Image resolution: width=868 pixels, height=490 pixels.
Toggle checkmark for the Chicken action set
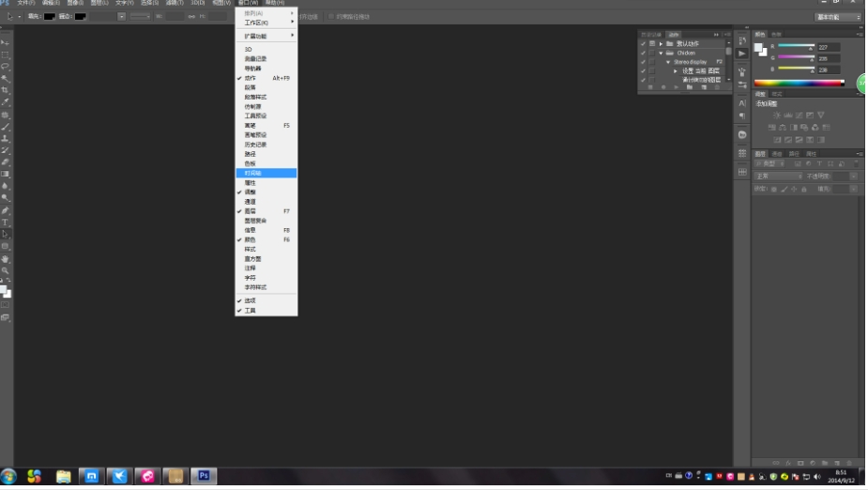(x=643, y=53)
